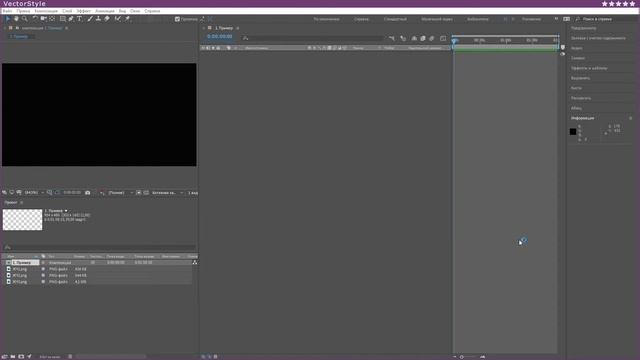This screenshot has height=360, width=640.
Task: Zoom out the timeline with mountain icon
Action: click(455, 357)
